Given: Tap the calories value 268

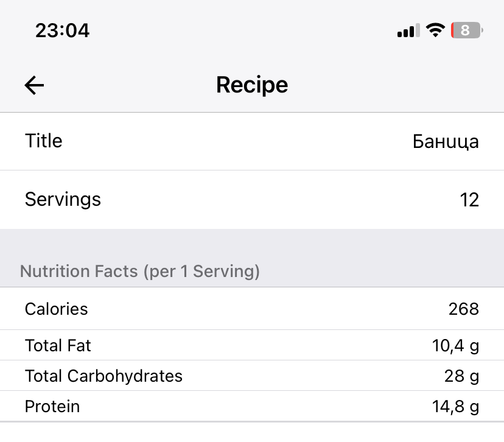Looking at the screenshot, I should [464, 309].
